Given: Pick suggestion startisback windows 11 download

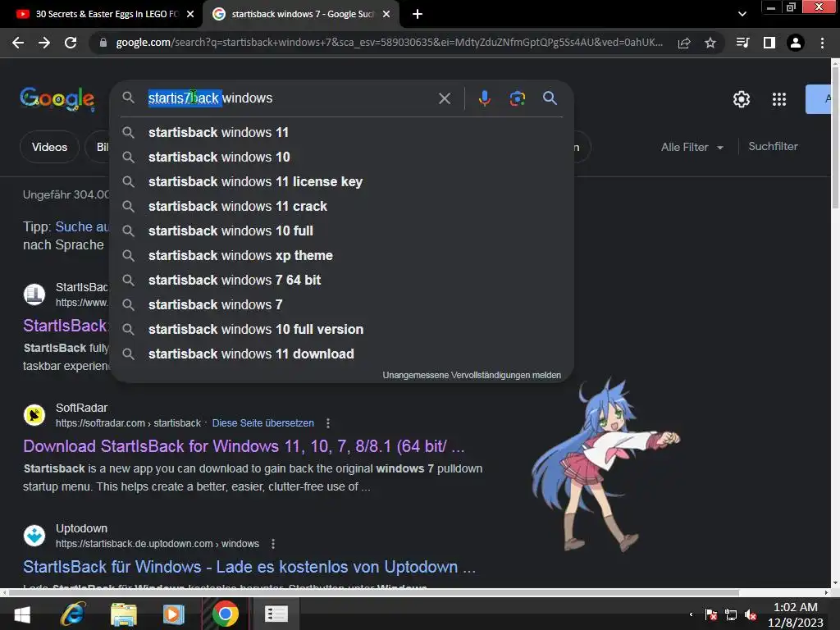Looking at the screenshot, I should (x=342, y=354).
